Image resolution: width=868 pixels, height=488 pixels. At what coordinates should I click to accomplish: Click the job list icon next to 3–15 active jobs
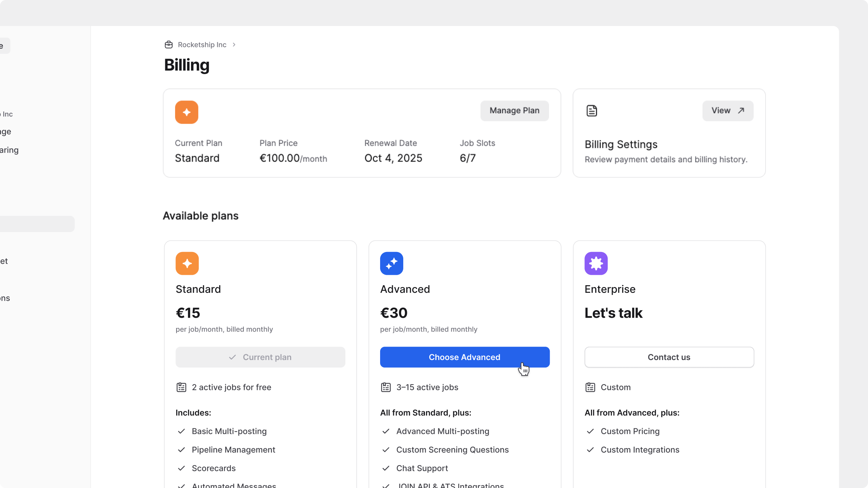(x=386, y=388)
